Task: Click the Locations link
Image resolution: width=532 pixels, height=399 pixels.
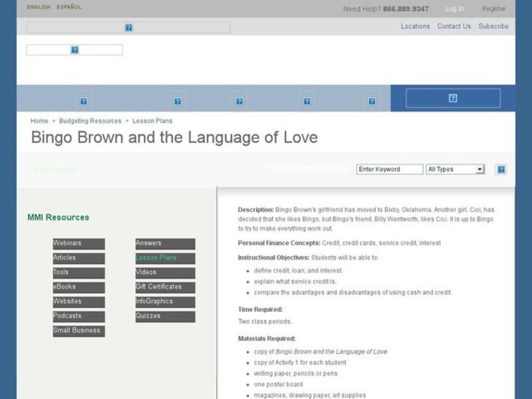Action: pyautogui.click(x=415, y=27)
